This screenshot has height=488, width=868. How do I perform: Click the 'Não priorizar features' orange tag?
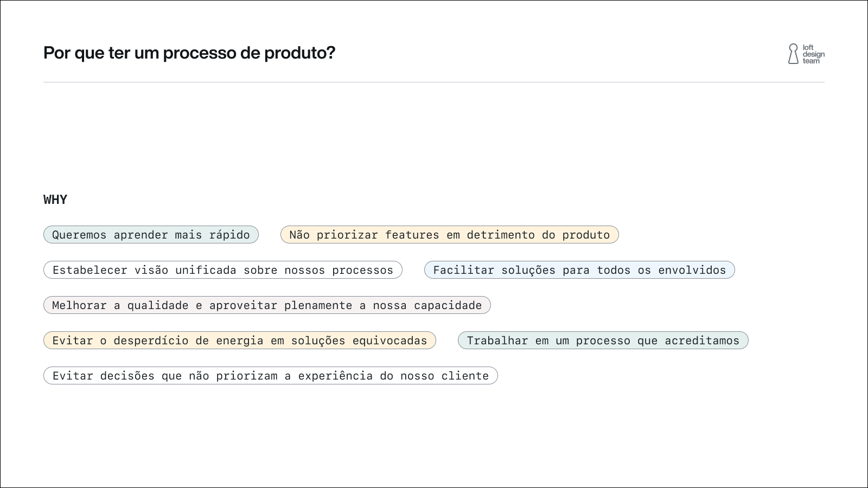pos(449,235)
